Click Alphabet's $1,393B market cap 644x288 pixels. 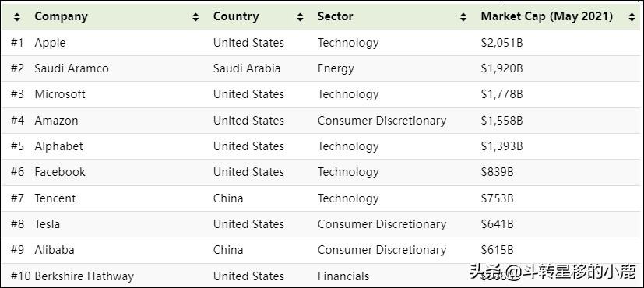pos(502,146)
